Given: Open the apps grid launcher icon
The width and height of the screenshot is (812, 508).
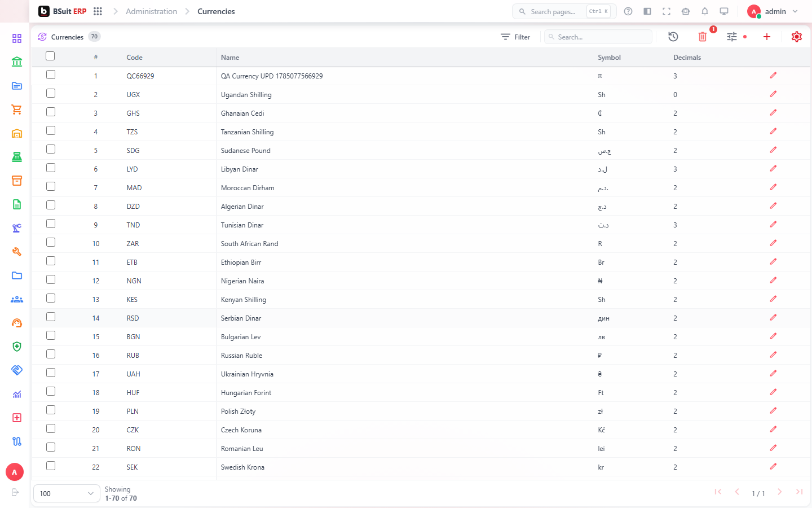Looking at the screenshot, I should click(x=98, y=11).
